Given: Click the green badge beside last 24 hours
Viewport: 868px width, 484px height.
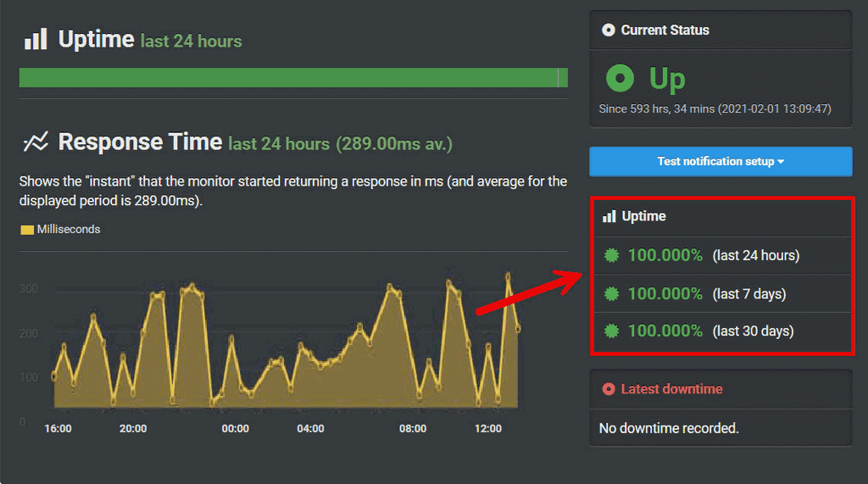Looking at the screenshot, I should click(611, 255).
